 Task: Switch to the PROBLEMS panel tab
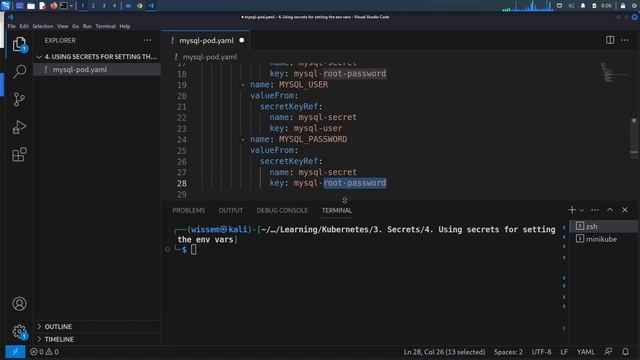[x=189, y=210]
